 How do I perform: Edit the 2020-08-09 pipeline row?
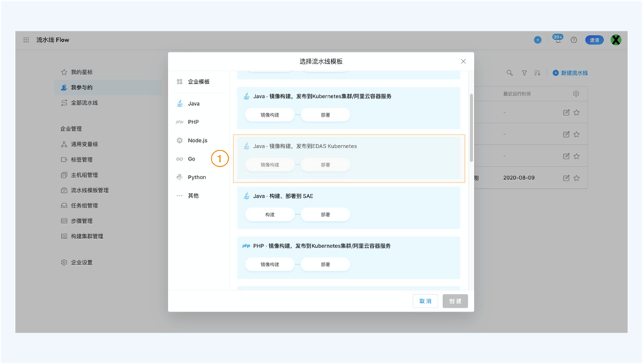pyautogui.click(x=566, y=178)
